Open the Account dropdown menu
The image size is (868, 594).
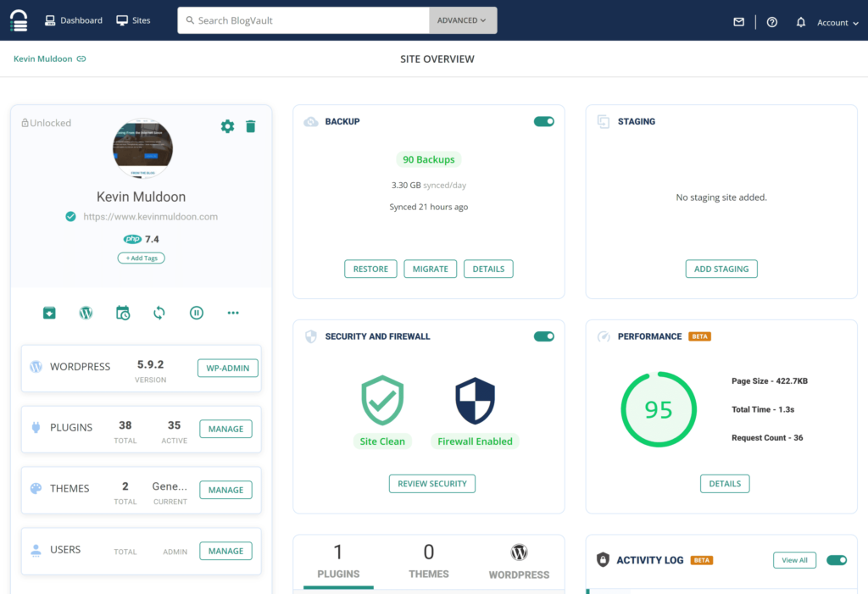tap(837, 23)
